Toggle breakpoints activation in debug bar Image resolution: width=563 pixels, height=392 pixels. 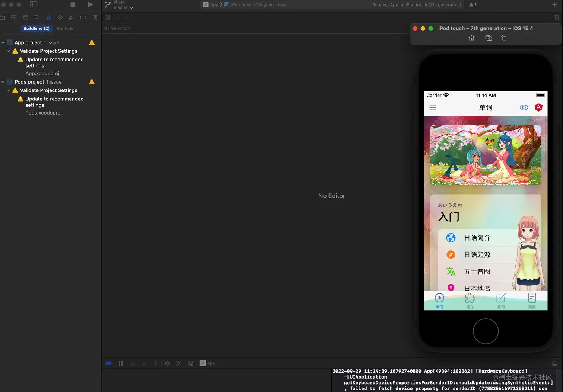(109, 363)
